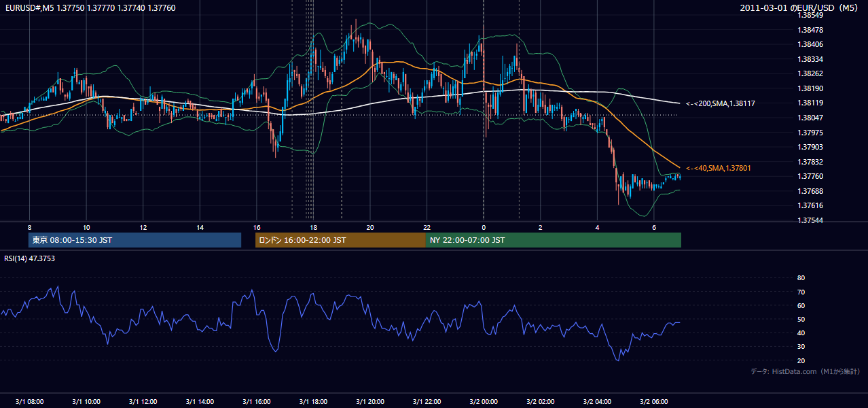Click the 1.37760 label on the price axis
This screenshot has height=408, width=868.
811,176
